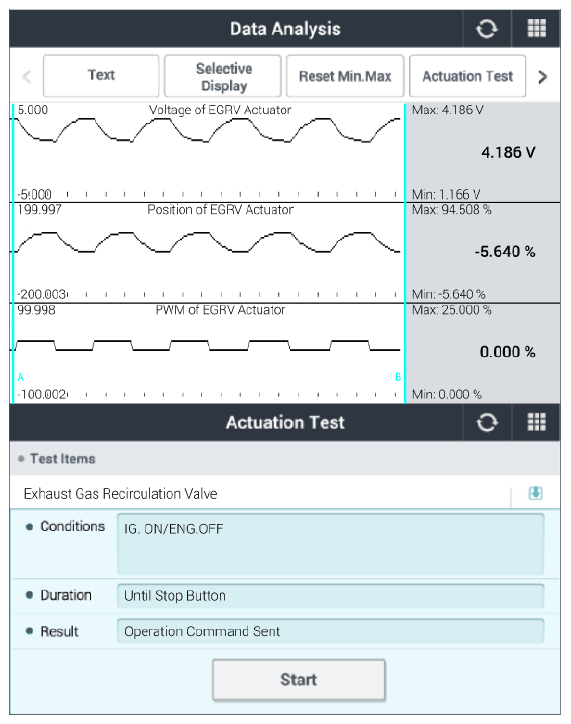Open the Actuation Test toolbar button
Image resolution: width=571 pixels, height=724 pixels.
coord(467,76)
